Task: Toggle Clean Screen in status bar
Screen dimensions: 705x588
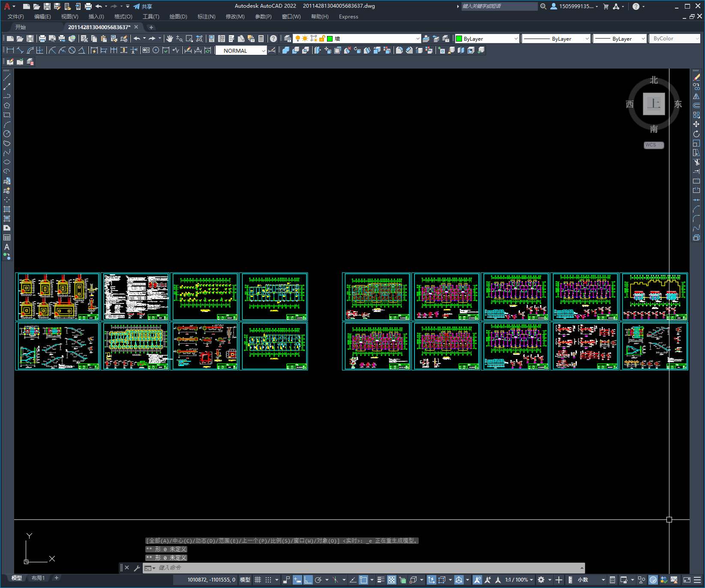Action: 687,580
